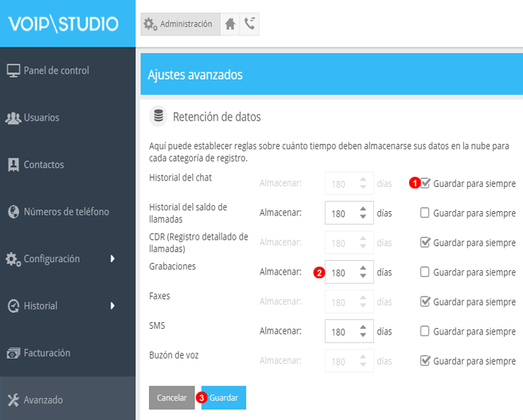This screenshot has height=420, width=523.
Task: Expand the Configuración submenu arrow
Action: [112, 259]
